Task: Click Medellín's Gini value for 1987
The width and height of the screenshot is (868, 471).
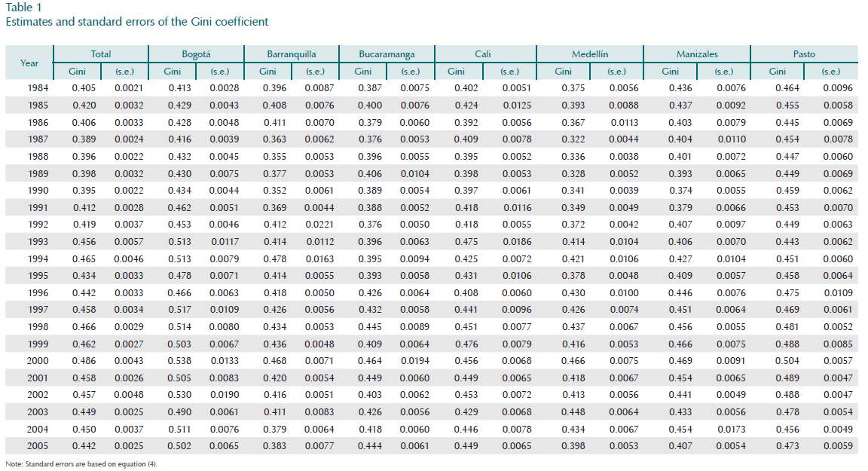Action: pyautogui.click(x=573, y=139)
